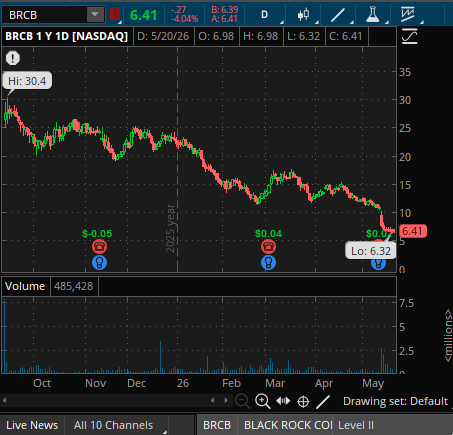Viewport: 453px width, 435px height.
Task: Click the $0.04 earnings label
Action: point(268,233)
